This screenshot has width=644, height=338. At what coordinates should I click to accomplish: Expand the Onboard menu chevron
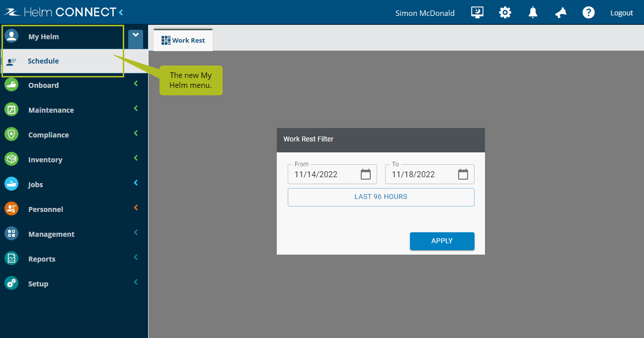[136, 84]
